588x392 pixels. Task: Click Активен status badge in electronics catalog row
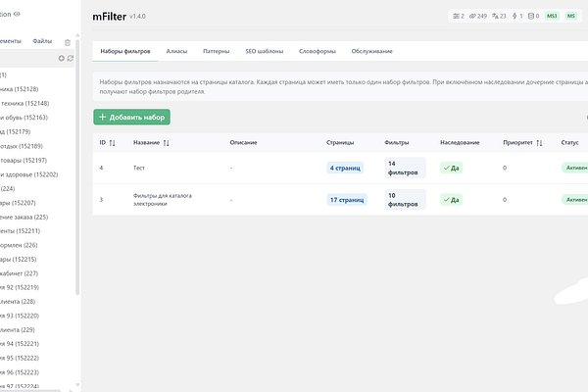575,200
